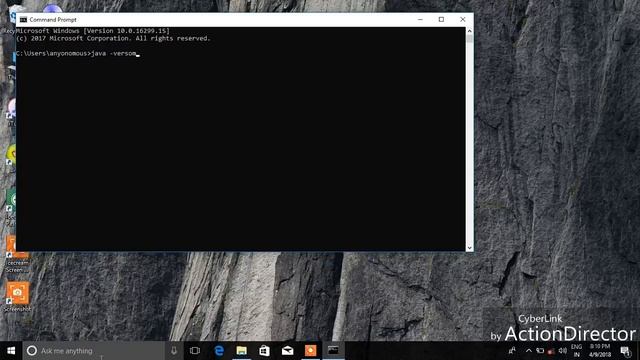Image resolution: width=640 pixels, height=360 pixels.
Task: Select the Icecream Screen desktop shortcut
Action: click(x=18, y=255)
